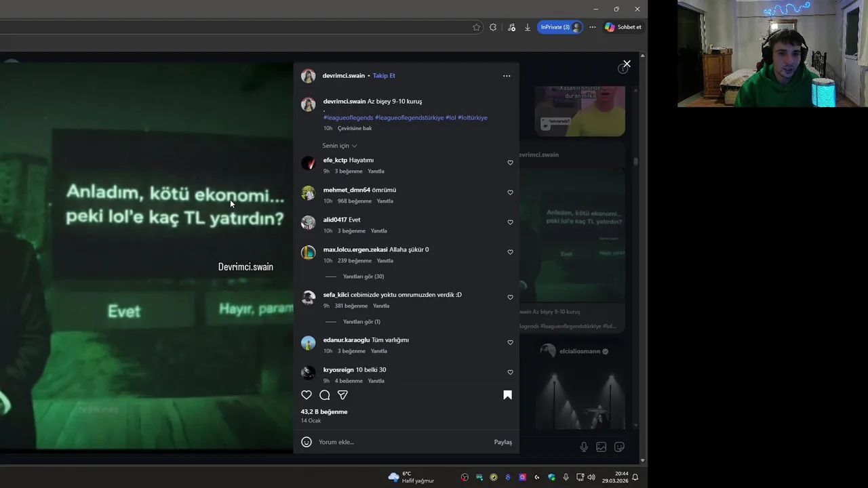Expand 'Yanıtları gör (30)' replies
Image resolution: width=868 pixels, height=488 pixels.
[363, 277]
